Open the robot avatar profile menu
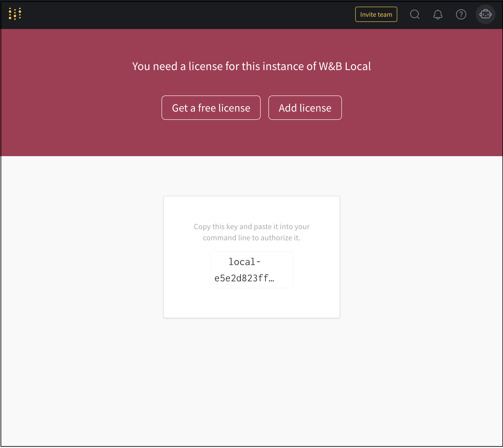Viewport: 503px width, 448px height. (x=485, y=14)
